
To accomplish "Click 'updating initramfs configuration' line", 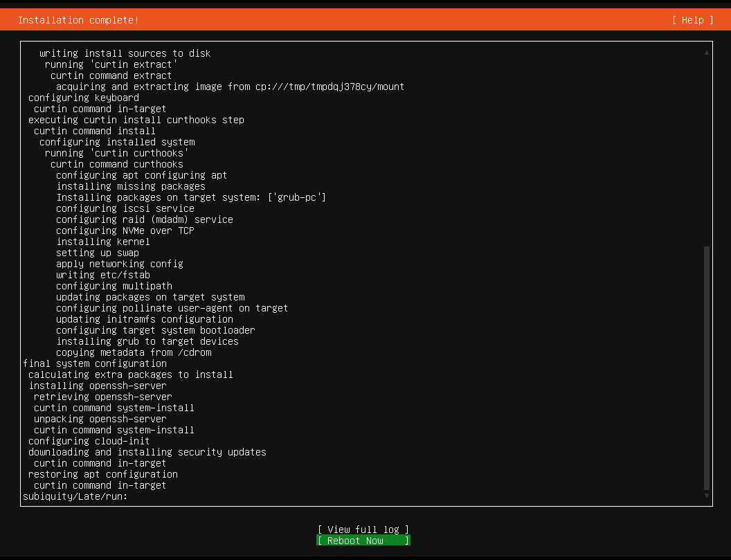I will 145,319.
